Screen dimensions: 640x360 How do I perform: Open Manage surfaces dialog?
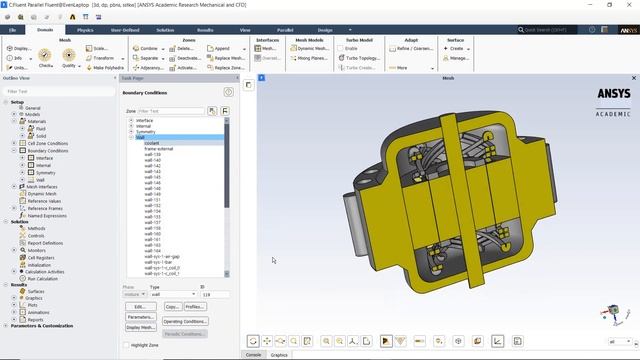tap(456, 58)
